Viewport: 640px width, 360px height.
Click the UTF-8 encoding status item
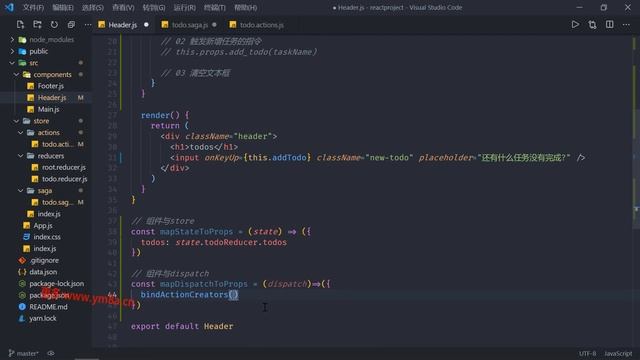click(587, 353)
